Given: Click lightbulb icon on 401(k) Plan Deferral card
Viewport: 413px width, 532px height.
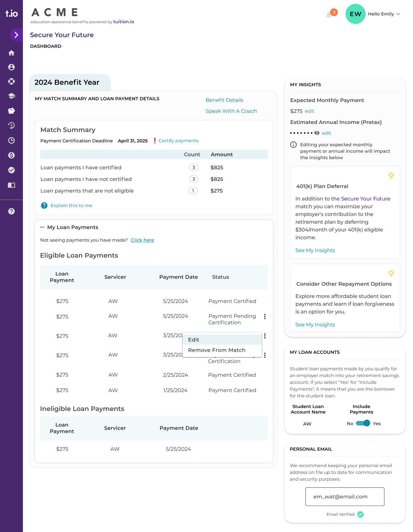Looking at the screenshot, I should pyautogui.click(x=391, y=175).
